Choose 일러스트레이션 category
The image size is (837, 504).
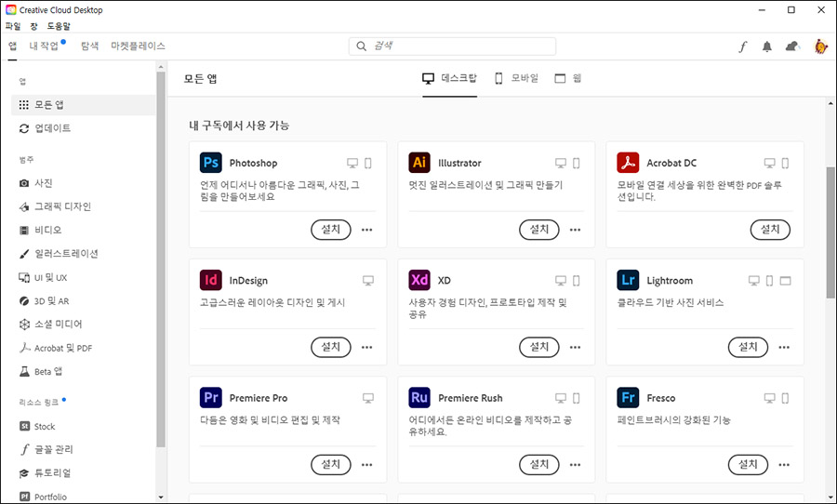pyautogui.click(x=59, y=254)
